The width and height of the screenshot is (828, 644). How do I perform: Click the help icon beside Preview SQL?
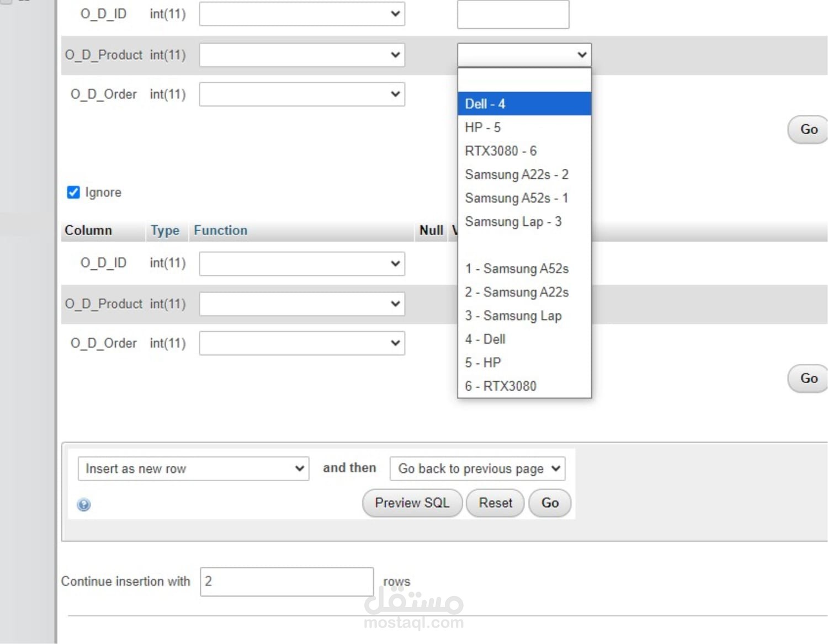tap(84, 504)
